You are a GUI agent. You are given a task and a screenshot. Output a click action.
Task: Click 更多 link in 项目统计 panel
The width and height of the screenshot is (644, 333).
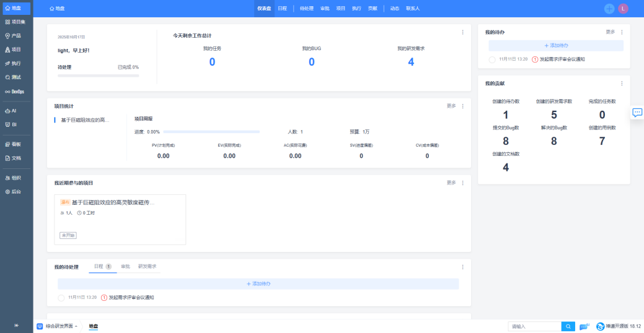tap(451, 106)
